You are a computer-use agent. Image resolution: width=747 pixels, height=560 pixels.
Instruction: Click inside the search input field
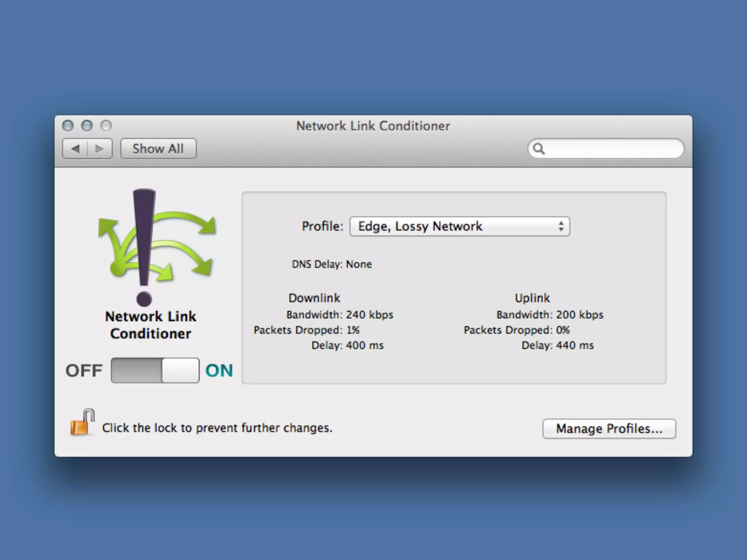pos(613,149)
